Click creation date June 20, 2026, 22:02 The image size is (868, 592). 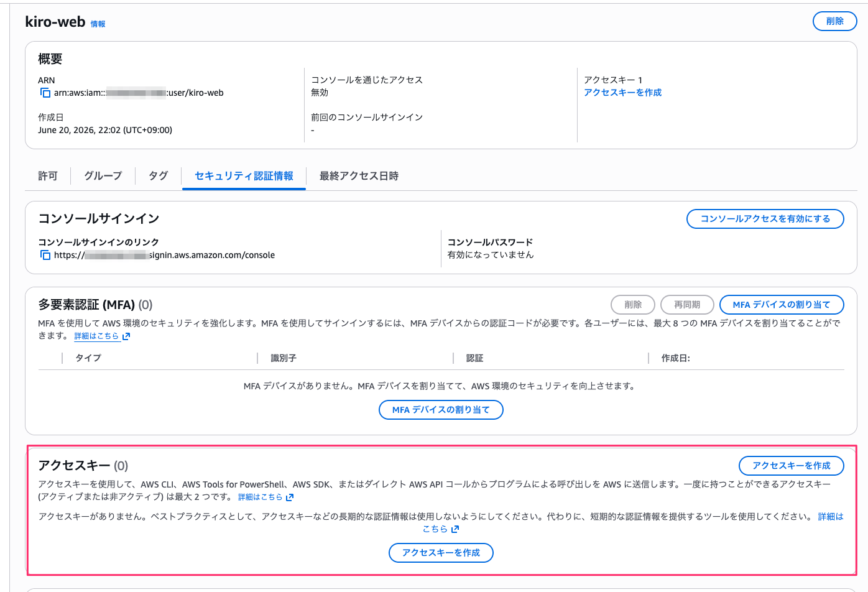coord(105,130)
